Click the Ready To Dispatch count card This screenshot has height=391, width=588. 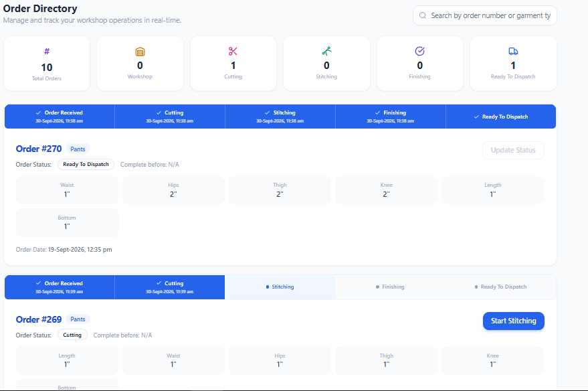(x=513, y=64)
